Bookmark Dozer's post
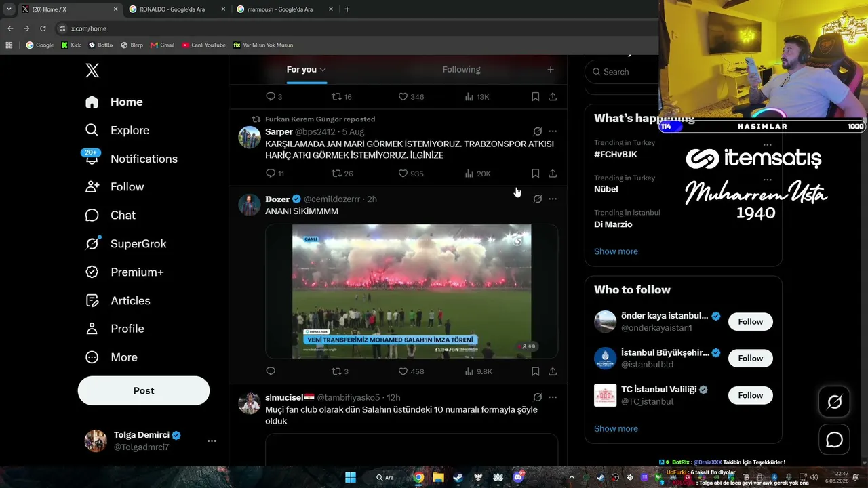 point(535,371)
